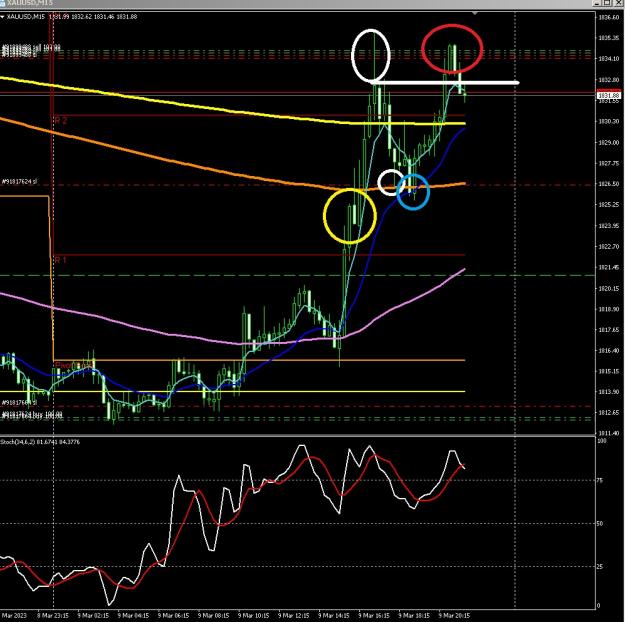Maximize the XAUUSD chart window

pos(607,3)
